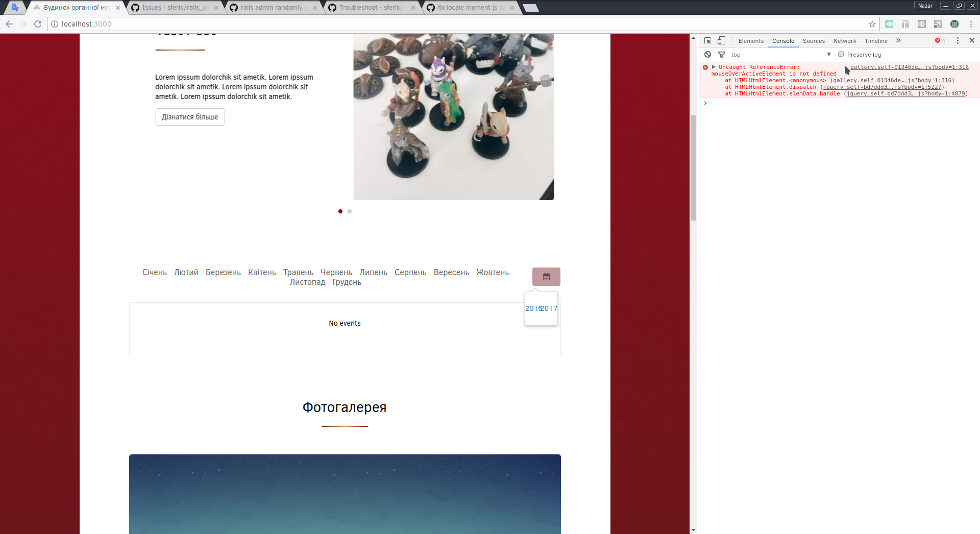Click the globe extension icon
This screenshot has height=534, width=980.
pos(954,24)
